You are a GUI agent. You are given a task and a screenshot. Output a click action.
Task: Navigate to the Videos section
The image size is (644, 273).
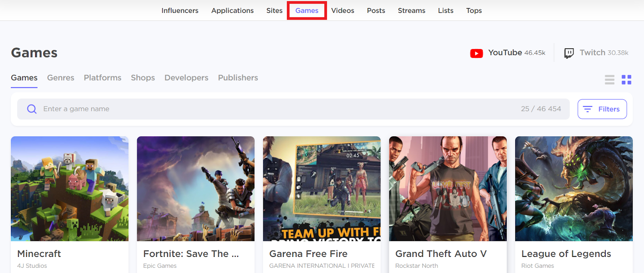(x=343, y=10)
